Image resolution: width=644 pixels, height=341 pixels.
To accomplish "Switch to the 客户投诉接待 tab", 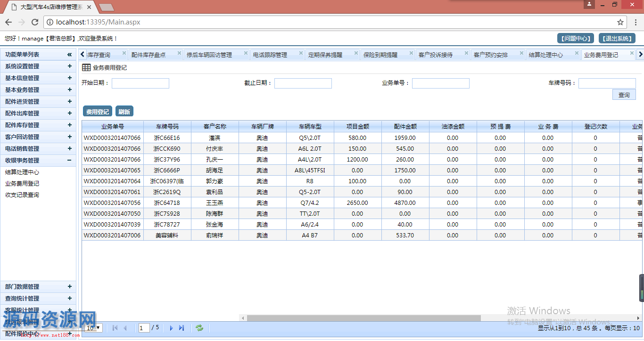I will click(435, 55).
